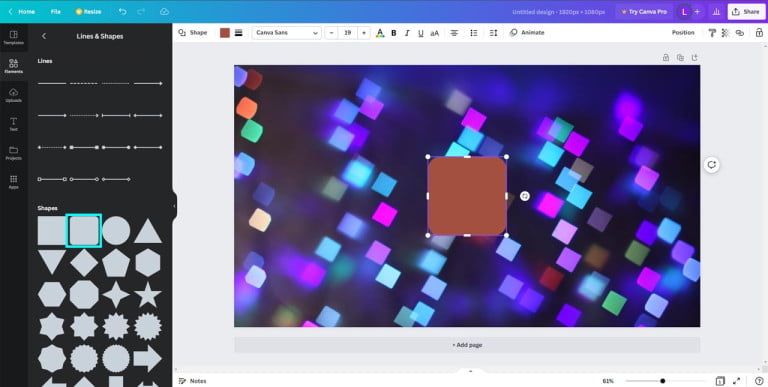Toggle bold formatting
This screenshot has width=768, height=387.
[393, 33]
